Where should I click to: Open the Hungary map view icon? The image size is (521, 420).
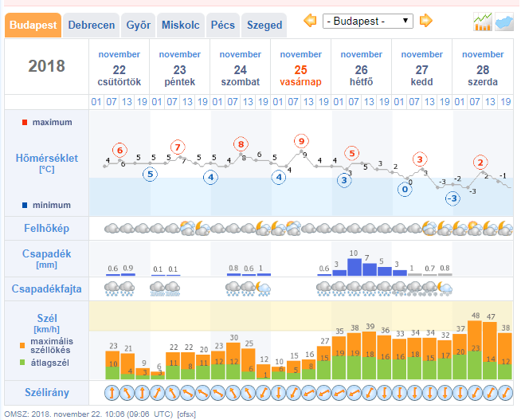(x=503, y=22)
